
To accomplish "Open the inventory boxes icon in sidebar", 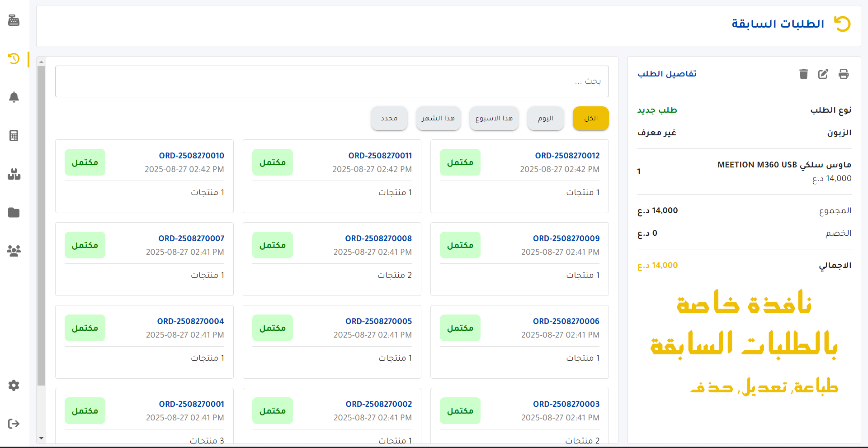I will [x=14, y=174].
